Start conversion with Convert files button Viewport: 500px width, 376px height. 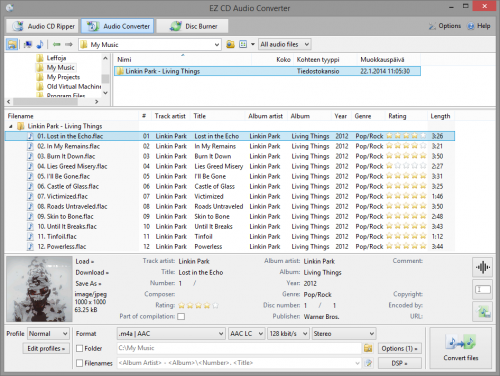[x=461, y=348]
